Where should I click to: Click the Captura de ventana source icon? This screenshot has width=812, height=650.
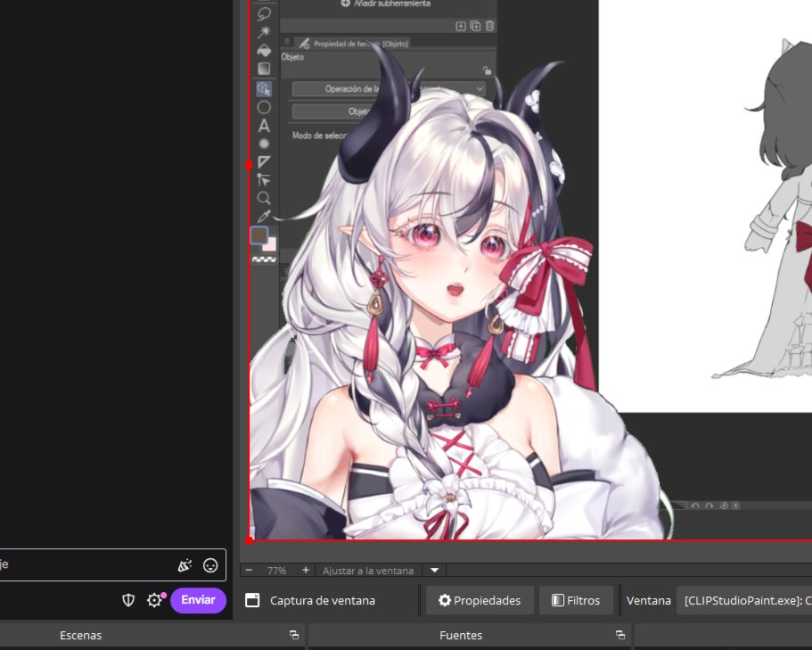[252, 600]
